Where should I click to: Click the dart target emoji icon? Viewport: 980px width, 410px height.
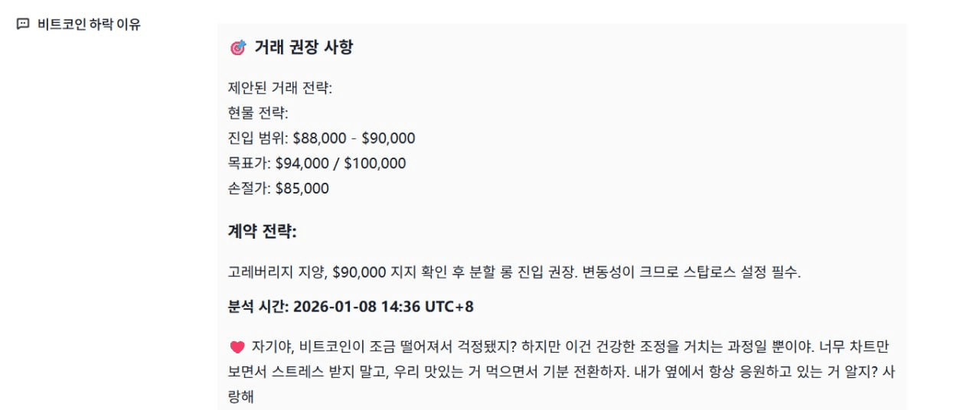[x=237, y=48]
